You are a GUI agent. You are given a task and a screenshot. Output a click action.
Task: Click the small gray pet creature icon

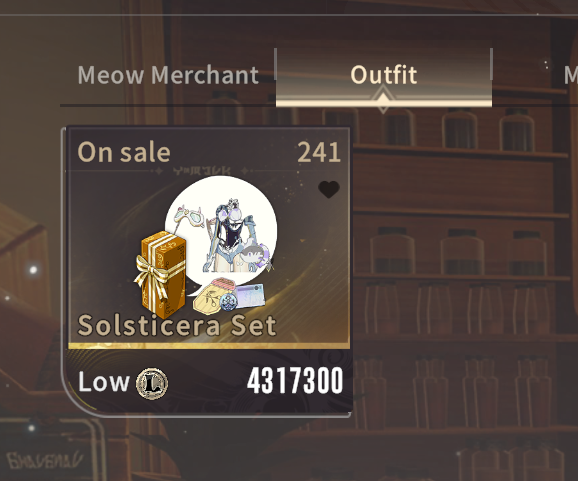coord(254,258)
